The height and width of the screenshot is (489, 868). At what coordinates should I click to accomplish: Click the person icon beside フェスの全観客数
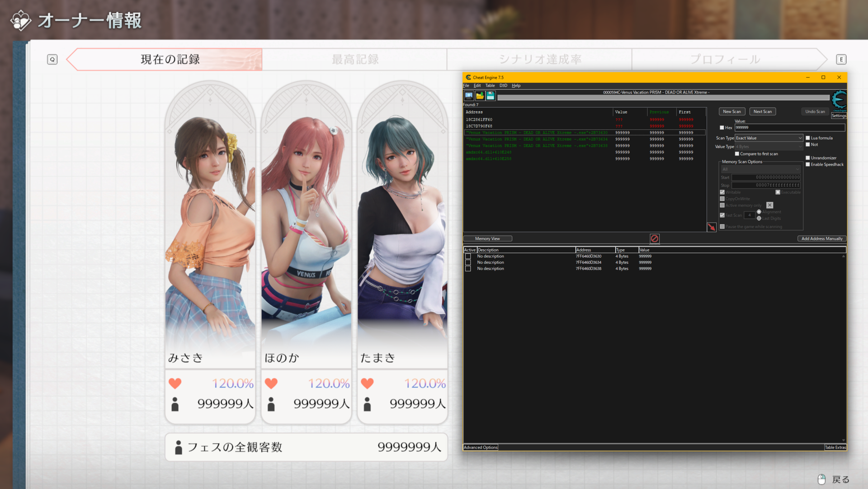(179, 447)
